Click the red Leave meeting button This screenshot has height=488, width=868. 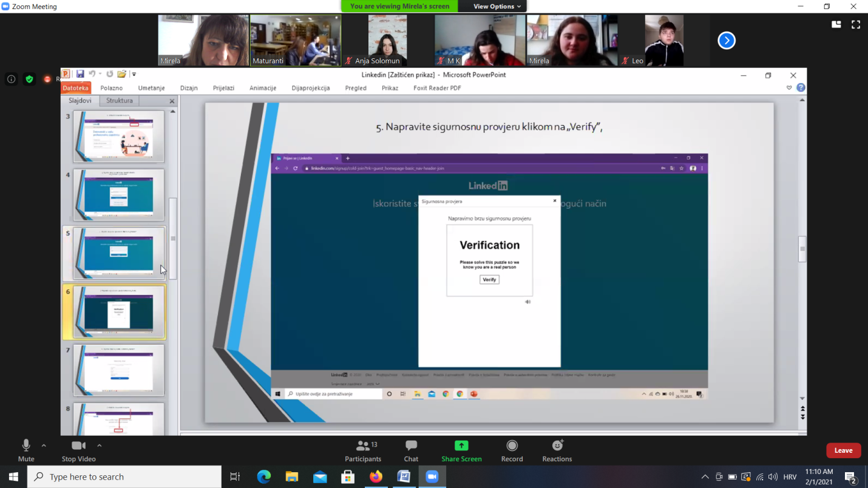tap(843, 450)
